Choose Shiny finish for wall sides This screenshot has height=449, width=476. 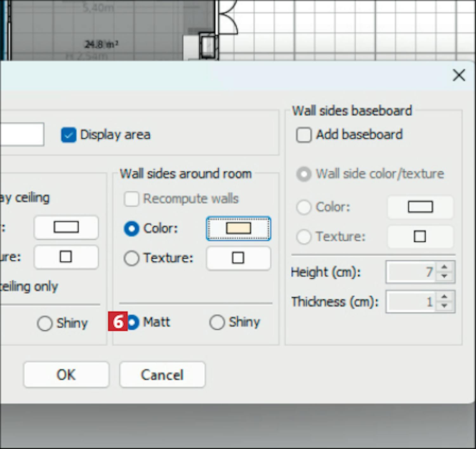coord(217,322)
